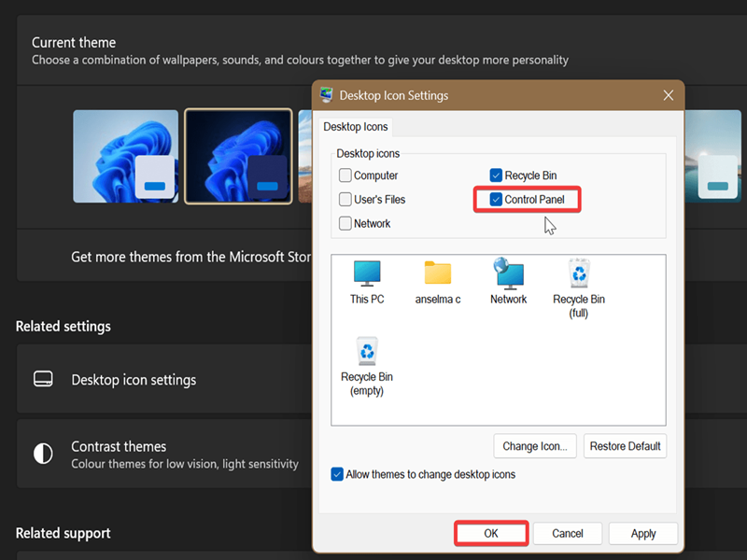
Task: Open Desktop icon settings in Related settings
Action: coord(164,379)
